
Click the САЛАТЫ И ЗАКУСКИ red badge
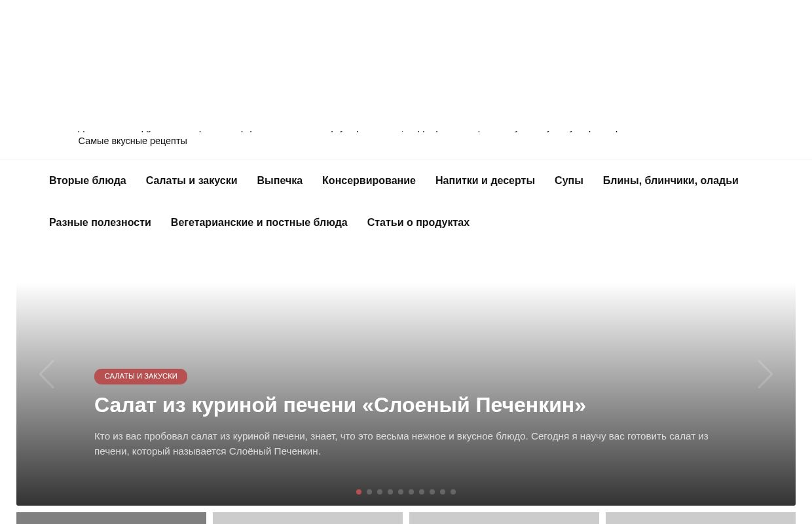click(x=141, y=377)
